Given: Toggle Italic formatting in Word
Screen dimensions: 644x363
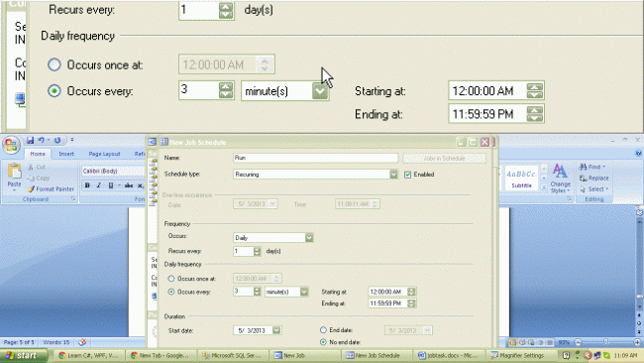Looking at the screenshot, I should point(98,185).
